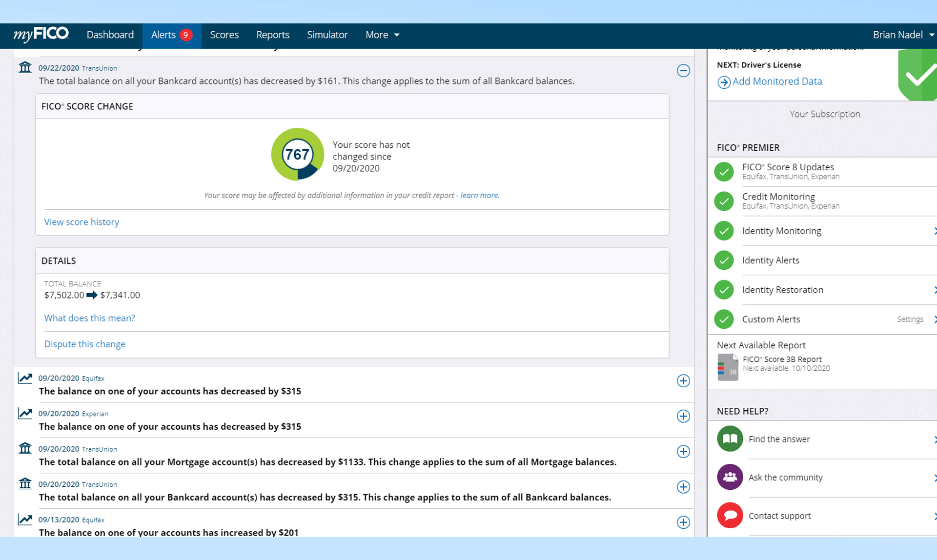This screenshot has width=937, height=560.
Task: Open the Identity Monitoring row
Action: point(822,231)
